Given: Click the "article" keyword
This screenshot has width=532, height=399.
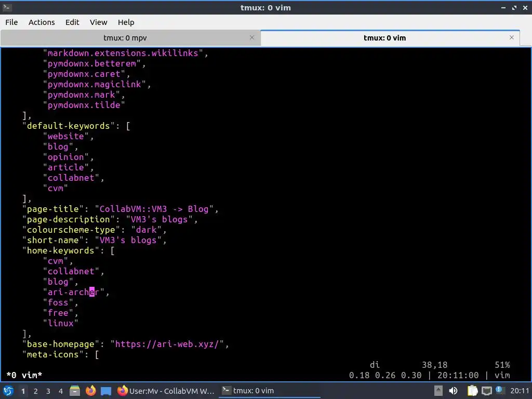Looking at the screenshot, I should coord(66,168).
